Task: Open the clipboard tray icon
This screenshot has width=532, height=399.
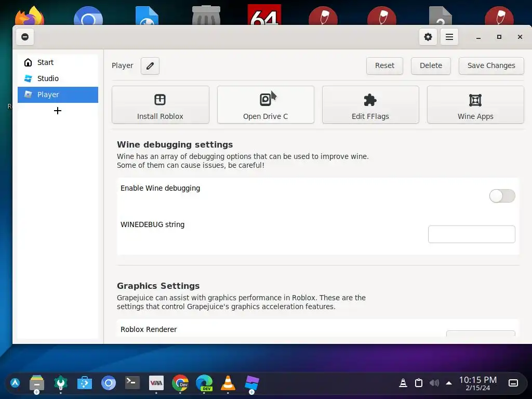Action: (419, 383)
